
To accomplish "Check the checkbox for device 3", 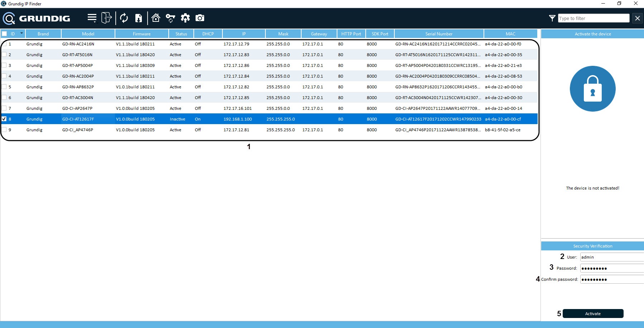I will click(x=4, y=65).
